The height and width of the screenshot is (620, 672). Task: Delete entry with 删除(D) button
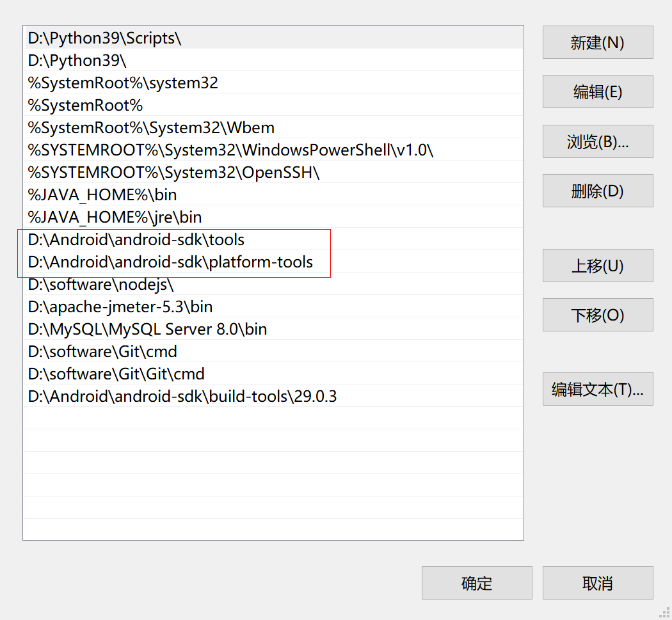(598, 191)
